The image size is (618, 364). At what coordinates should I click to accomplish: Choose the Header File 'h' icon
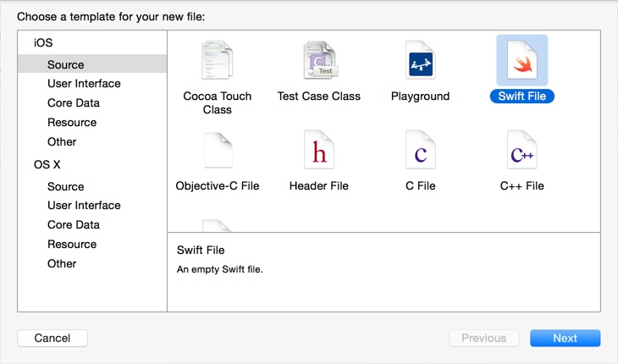(x=319, y=150)
